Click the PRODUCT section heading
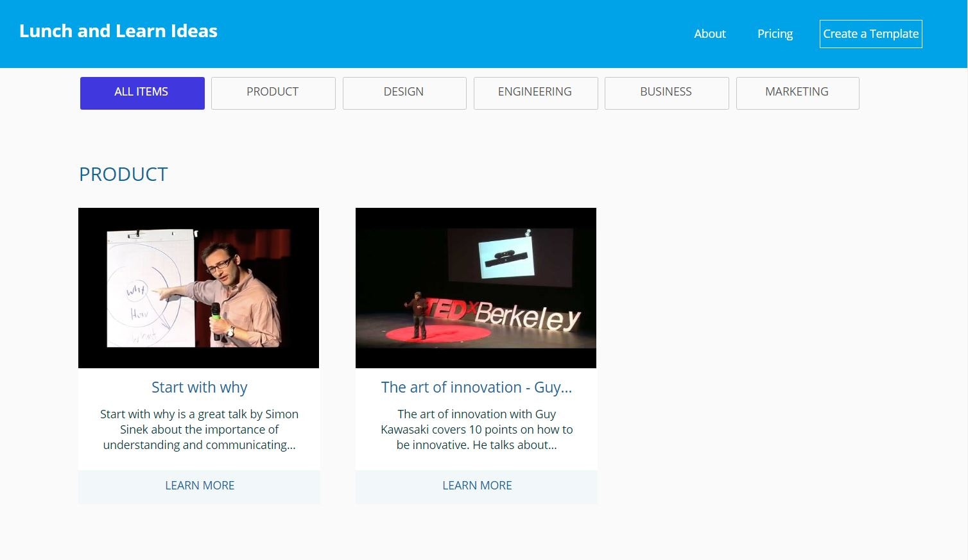Image resolution: width=968 pixels, height=560 pixels. tap(123, 174)
